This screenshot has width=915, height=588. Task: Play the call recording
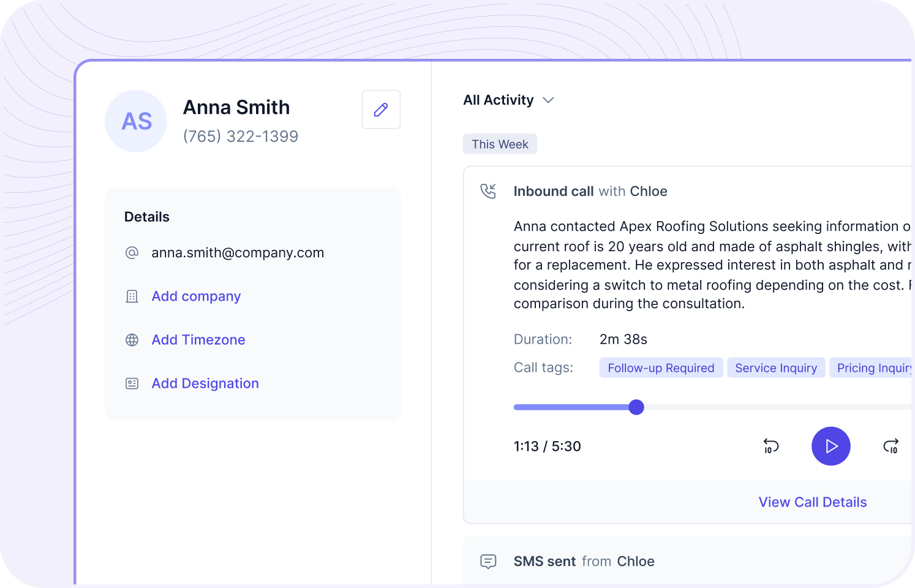point(830,446)
